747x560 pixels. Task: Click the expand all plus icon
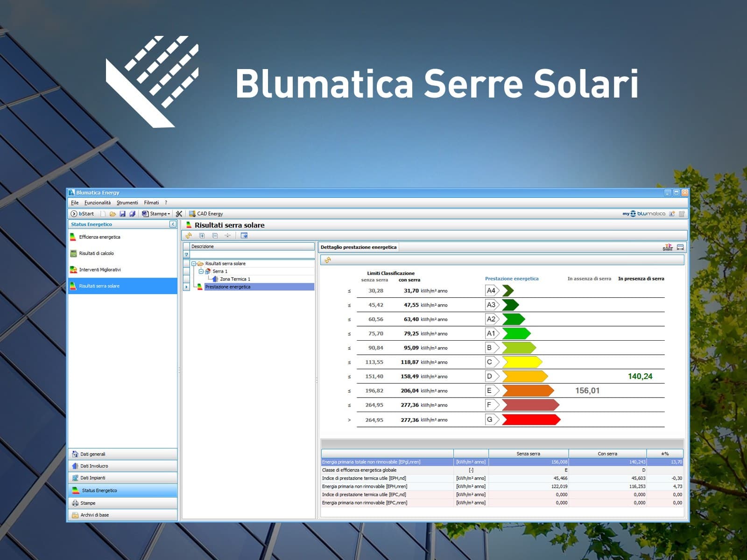click(202, 236)
